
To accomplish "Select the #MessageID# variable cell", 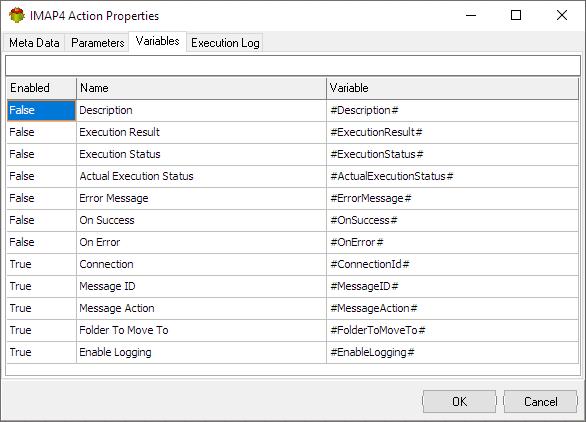I will (x=453, y=287).
